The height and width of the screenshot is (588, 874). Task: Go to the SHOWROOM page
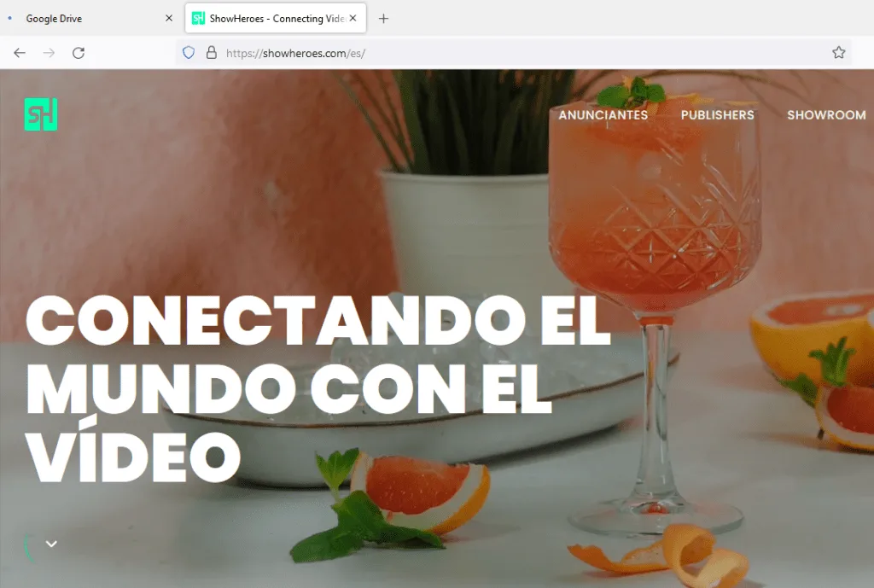coord(825,115)
